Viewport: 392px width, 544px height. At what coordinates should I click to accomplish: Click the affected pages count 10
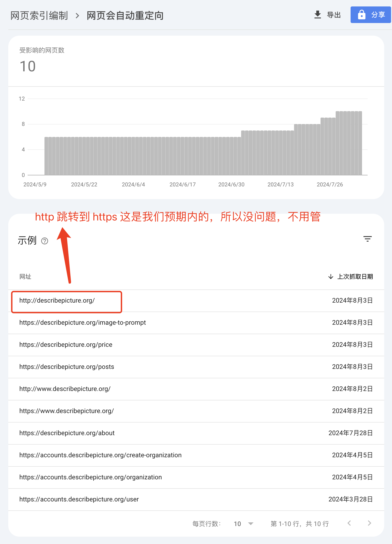(28, 66)
